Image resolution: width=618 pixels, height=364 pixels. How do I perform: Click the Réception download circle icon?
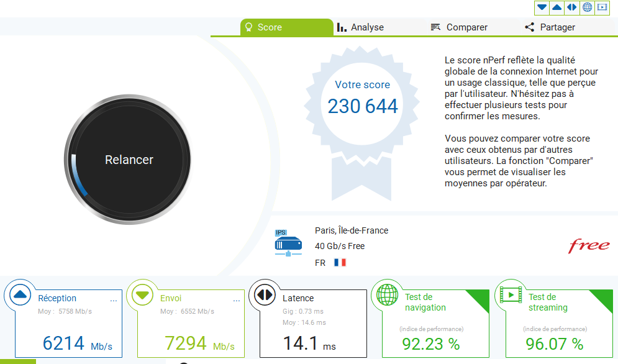(x=20, y=294)
